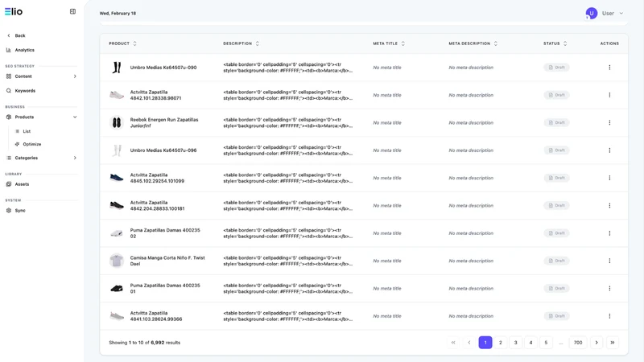644x362 pixels.
Task: Click 'No meta description' for Camisa Manga Corta
Action: click(x=471, y=261)
